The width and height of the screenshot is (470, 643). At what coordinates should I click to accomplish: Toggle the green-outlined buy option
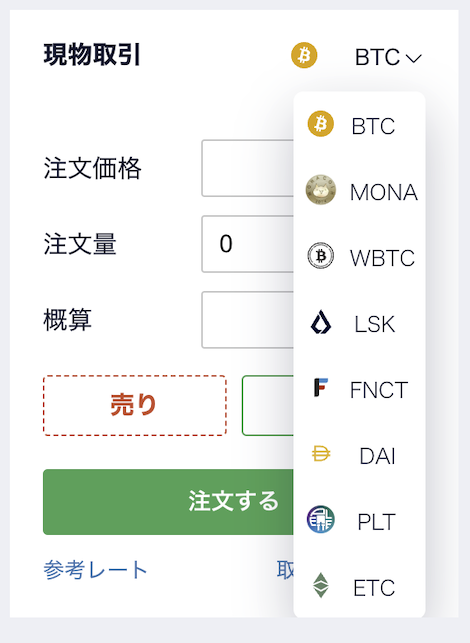pyautogui.click(x=268, y=405)
